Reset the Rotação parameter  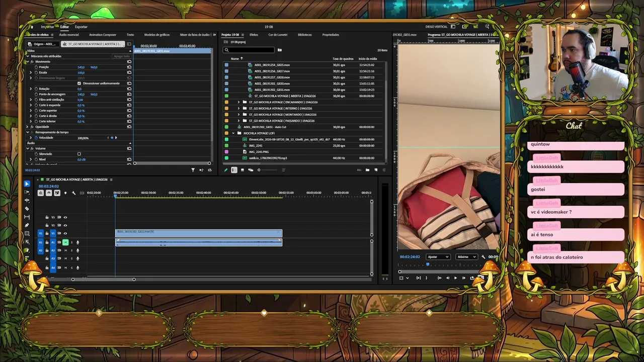129,88
